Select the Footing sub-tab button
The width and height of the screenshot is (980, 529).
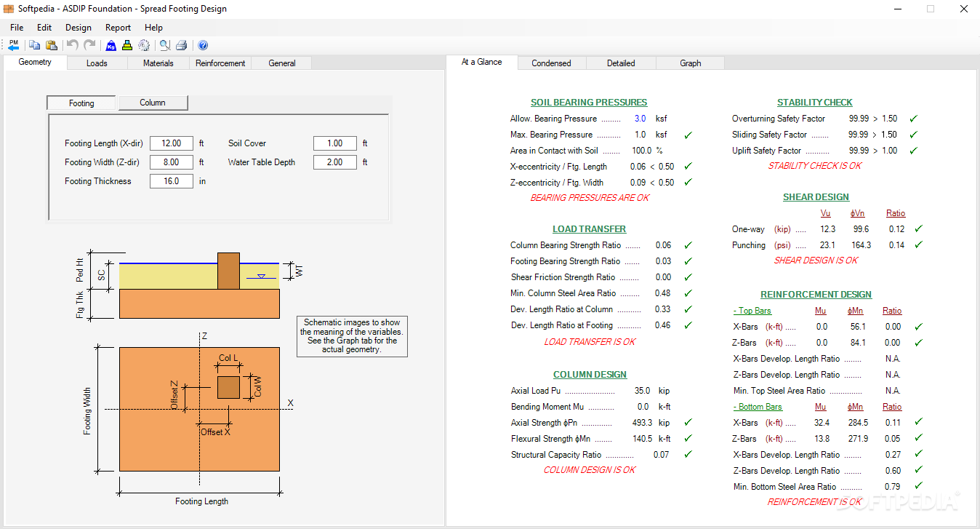pyautogui.click(x=81, y=103)
